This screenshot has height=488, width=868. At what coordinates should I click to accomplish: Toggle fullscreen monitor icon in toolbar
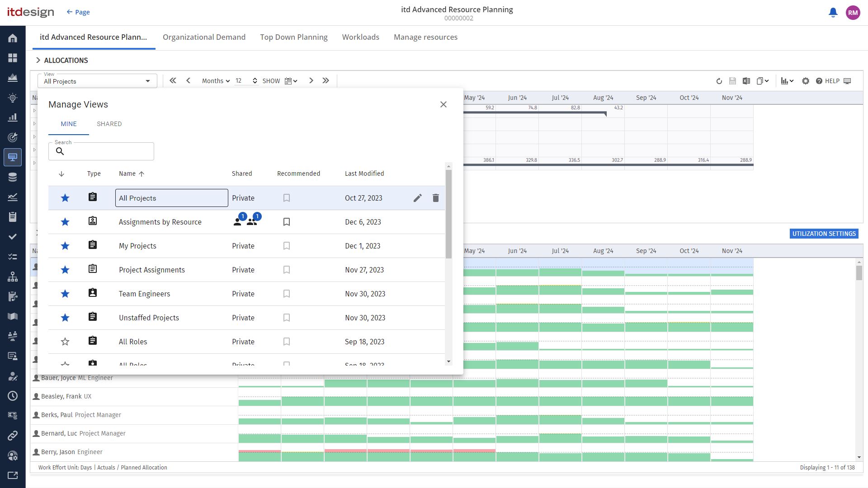click(847, 81)
